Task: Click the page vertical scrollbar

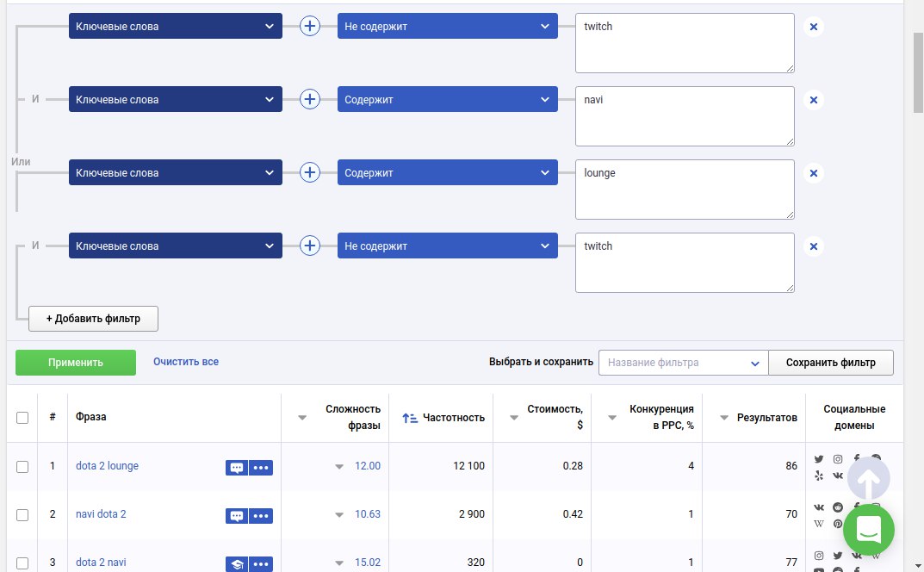Action: [918, 72]
